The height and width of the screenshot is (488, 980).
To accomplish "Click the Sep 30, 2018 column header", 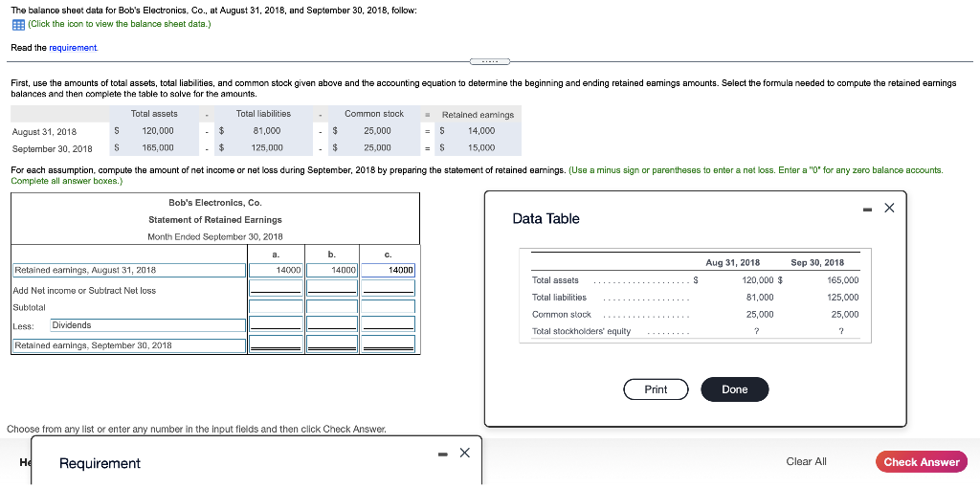I will pos(817,262).
